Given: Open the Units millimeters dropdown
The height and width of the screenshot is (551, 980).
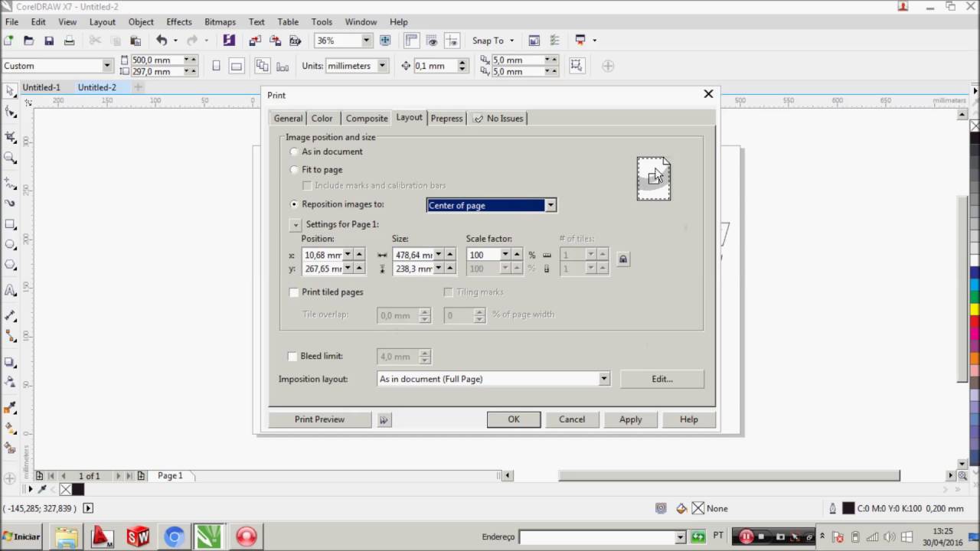Looking at the screenshot, I should tap(382, 66).
